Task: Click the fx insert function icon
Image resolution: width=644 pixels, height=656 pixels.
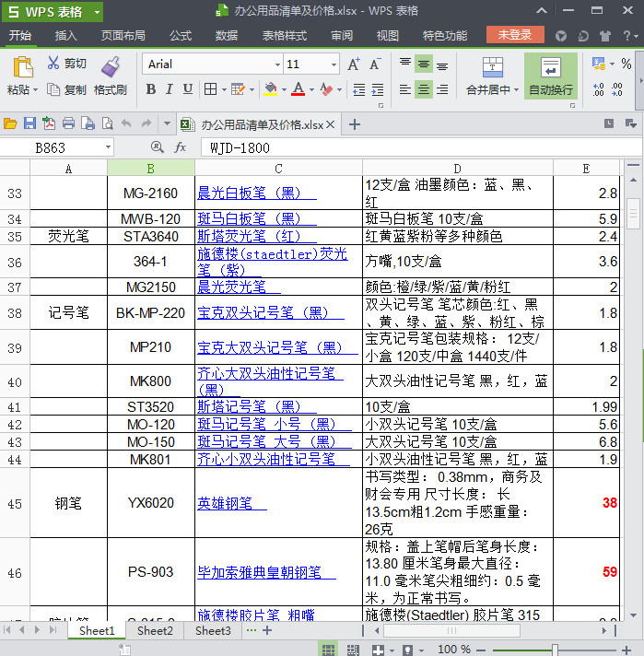Action: pos(180,147)
